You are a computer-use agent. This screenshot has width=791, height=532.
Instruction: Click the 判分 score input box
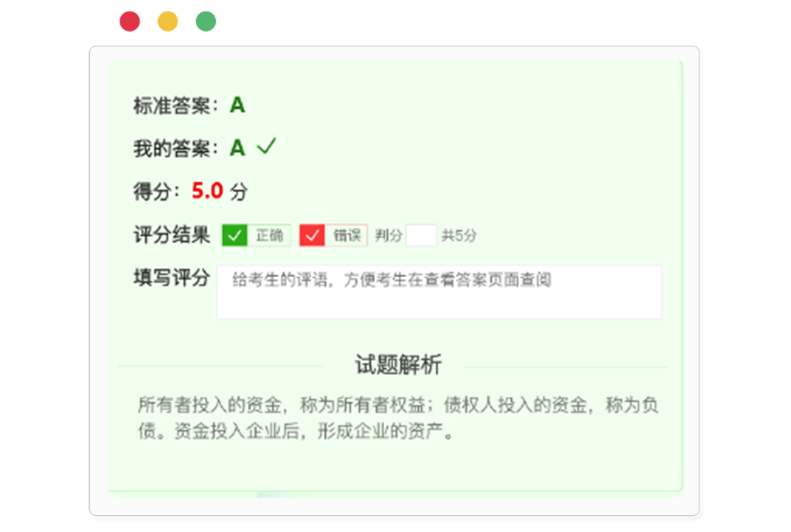click(421, 236)
